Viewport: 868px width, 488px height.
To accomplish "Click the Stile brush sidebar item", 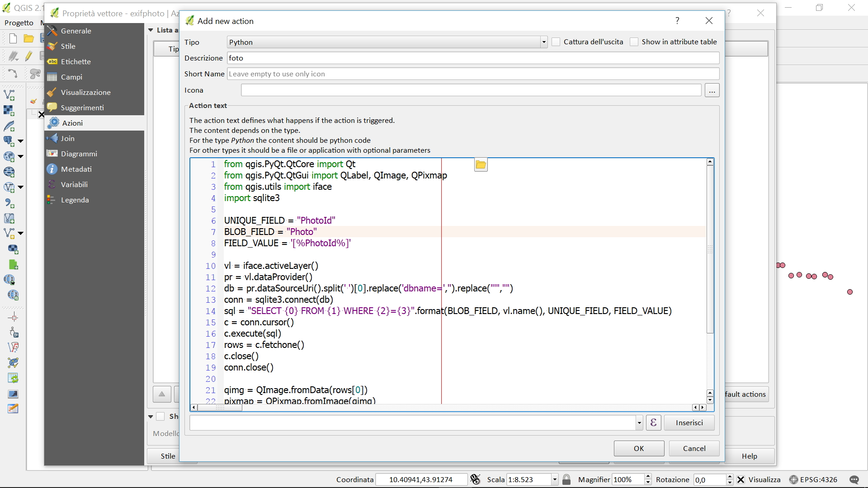I will tap(68, 46).
